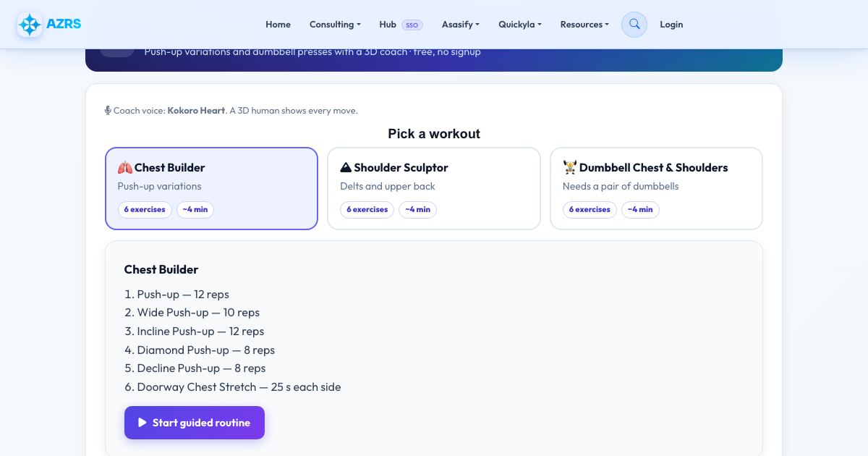Viewport: 868px width, 456px height.
Task: Click the Pick a workout heading
Action: [x=434, y=134]
